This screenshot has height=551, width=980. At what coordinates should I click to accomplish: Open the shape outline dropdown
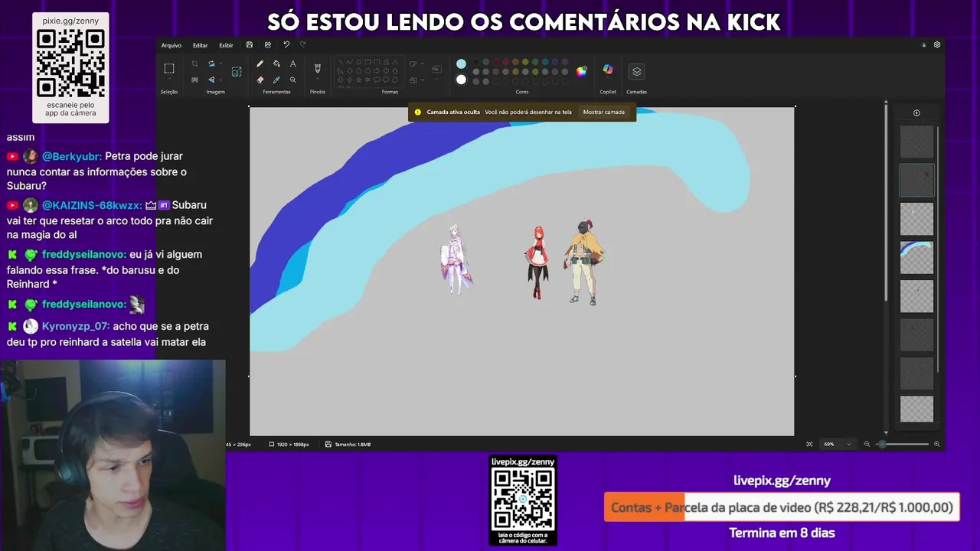pyautogui.click(x=416, y=64)
